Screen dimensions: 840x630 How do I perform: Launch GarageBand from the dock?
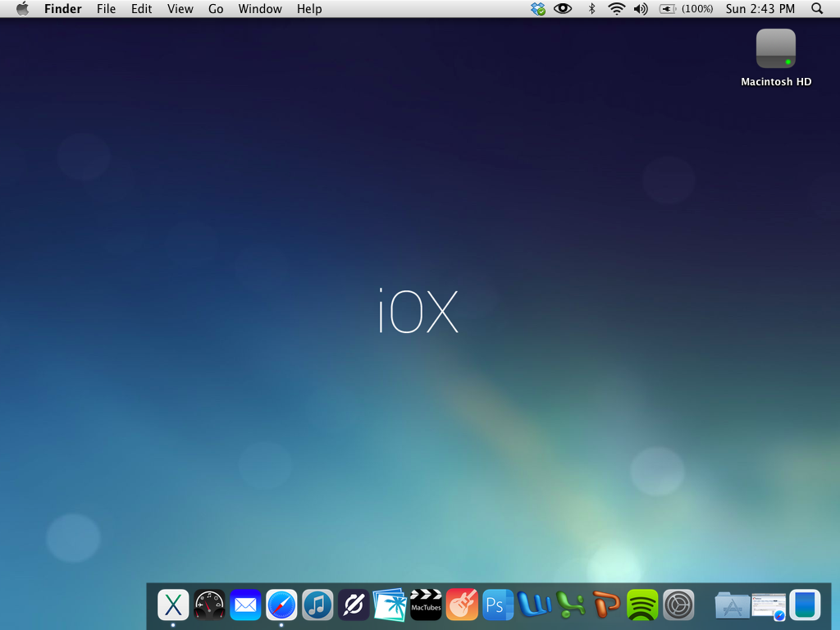click(x=462, y=605)
